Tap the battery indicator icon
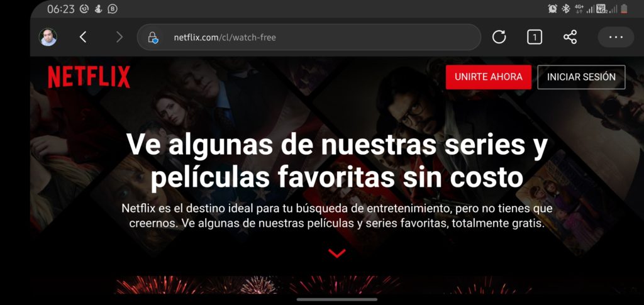This screenshot has height=305, width=644. 625,9
